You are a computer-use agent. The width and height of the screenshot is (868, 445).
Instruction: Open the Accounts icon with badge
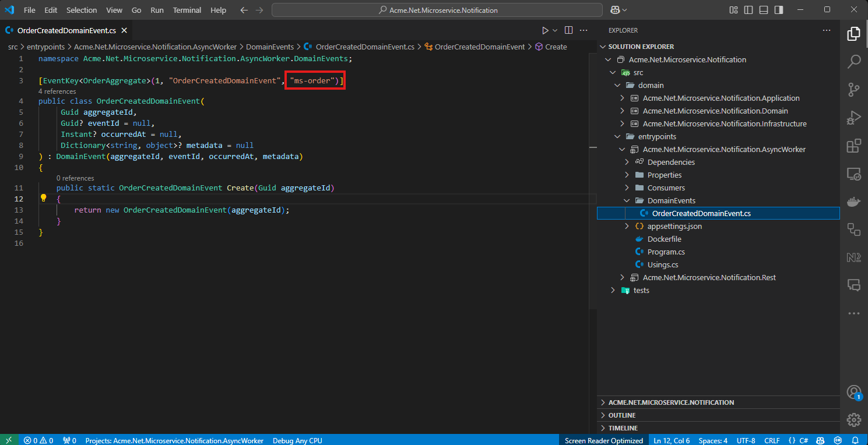[x=853, y=391]
